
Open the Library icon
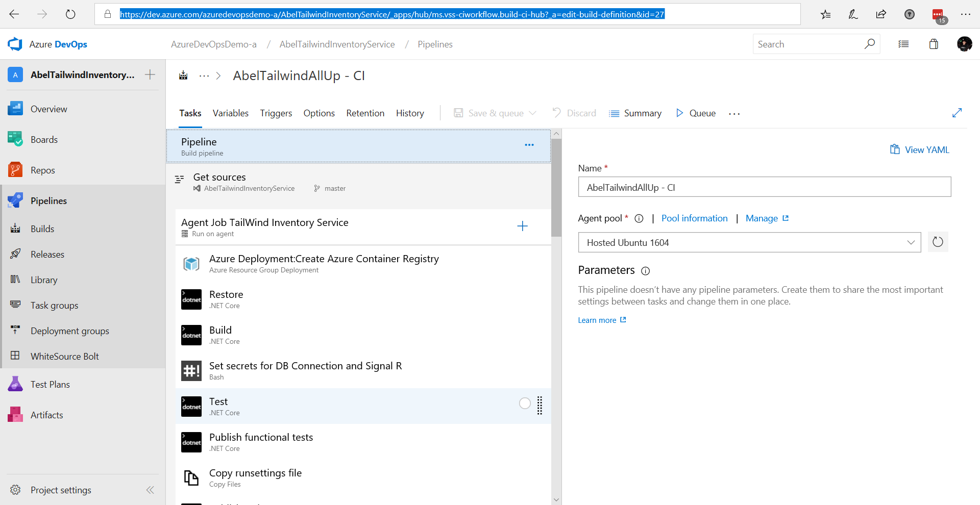(x=15, y=280)
